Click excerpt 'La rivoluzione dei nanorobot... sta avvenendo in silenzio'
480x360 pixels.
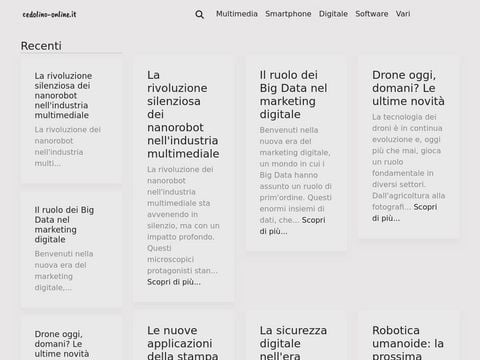(x=183, y=220)
